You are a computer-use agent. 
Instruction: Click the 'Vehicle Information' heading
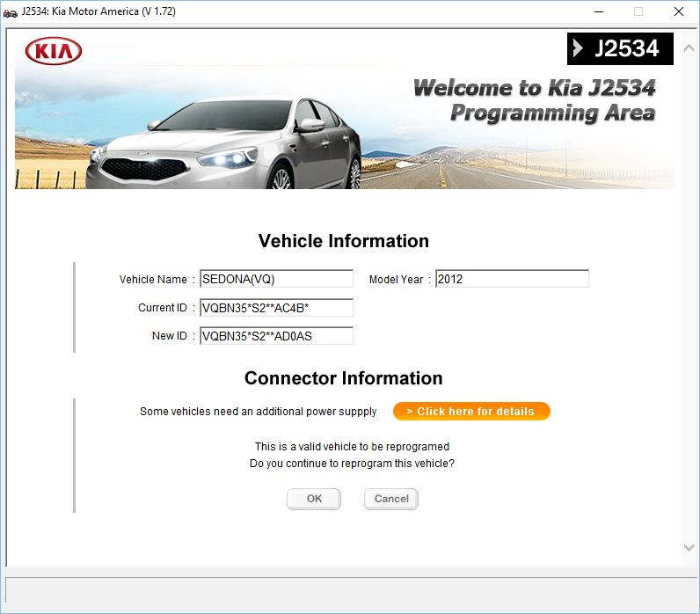[x=343, y=241]
